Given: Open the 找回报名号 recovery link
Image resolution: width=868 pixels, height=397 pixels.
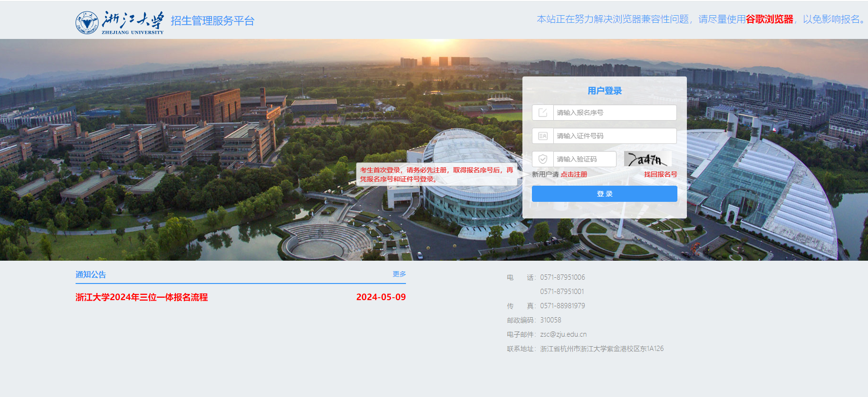Looking at the screenshot, I should (660, 174).
